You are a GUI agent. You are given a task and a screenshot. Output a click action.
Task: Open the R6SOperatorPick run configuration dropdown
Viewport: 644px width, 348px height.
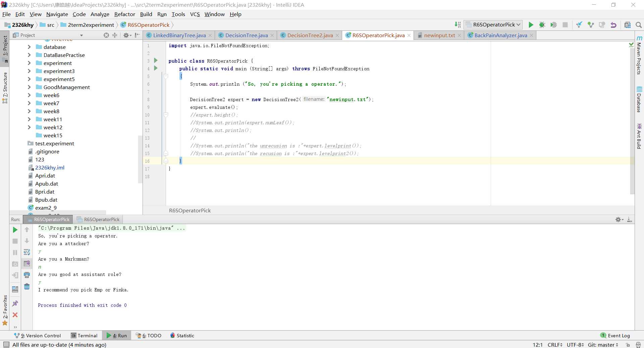point(493,25)
